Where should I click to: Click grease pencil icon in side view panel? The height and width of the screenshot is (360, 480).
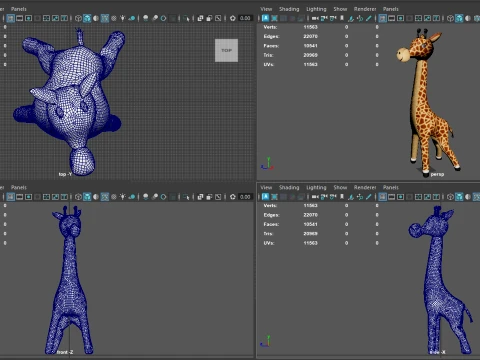[369, 197]
